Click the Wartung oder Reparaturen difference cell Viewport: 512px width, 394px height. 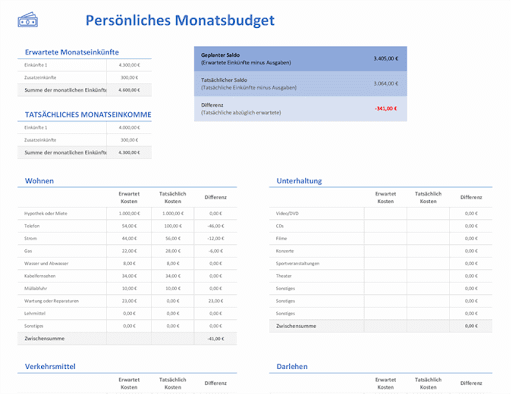(x=216, y=301)
